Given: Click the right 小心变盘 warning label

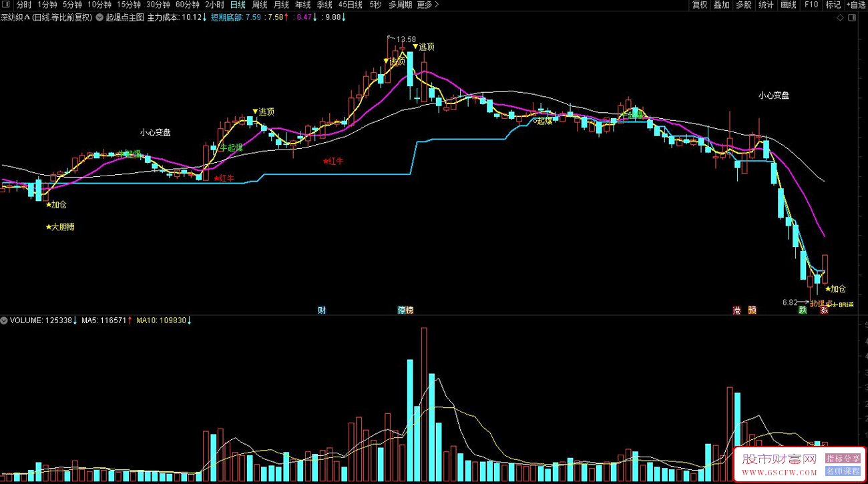Looking at the screenshot, I should 774,95.
